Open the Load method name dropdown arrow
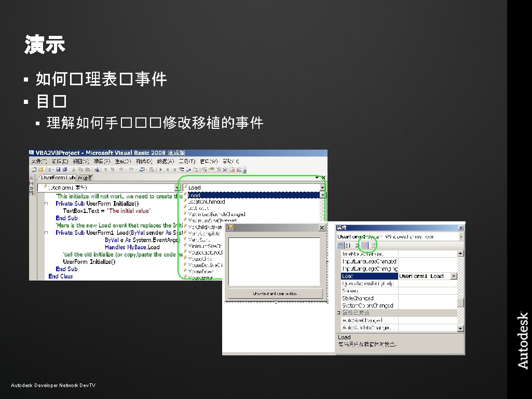 click(x=322, y=188)
